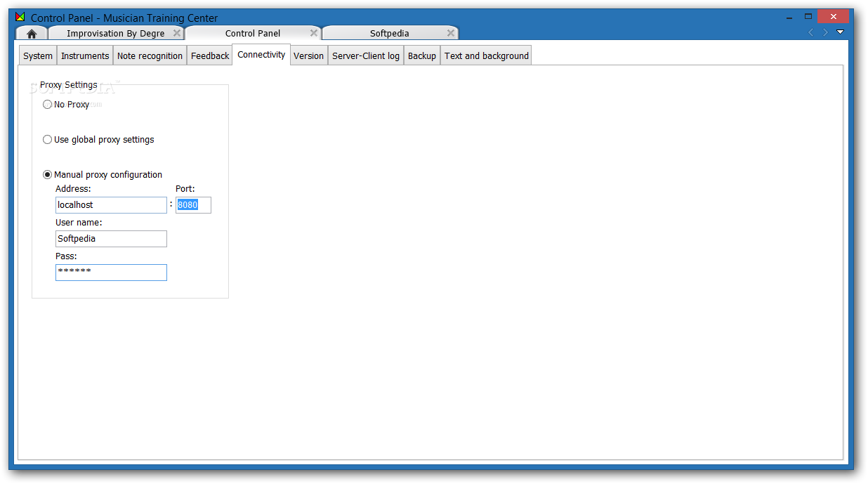Maximize the Control Panel window
Image resolution: width=868 pixels, height=484 pixels.
[808, 16]
